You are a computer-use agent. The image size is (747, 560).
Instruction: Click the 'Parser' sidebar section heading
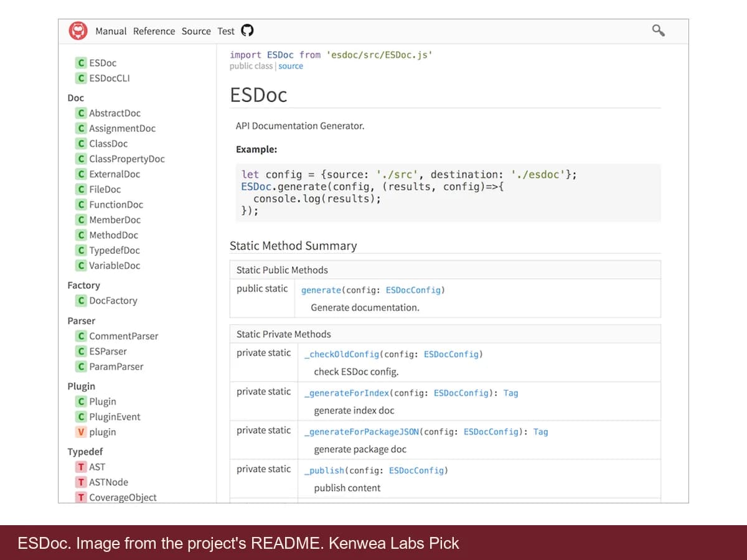point(82,321)
